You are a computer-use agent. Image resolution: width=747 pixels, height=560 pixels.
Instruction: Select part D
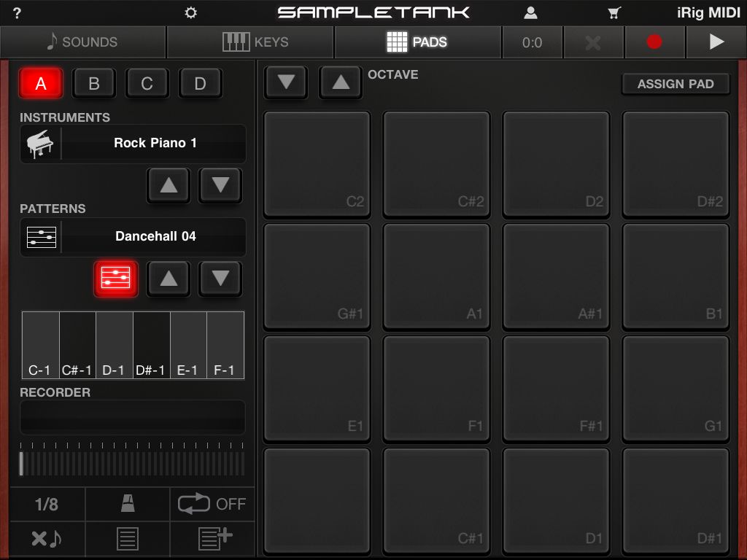point(200,83)
